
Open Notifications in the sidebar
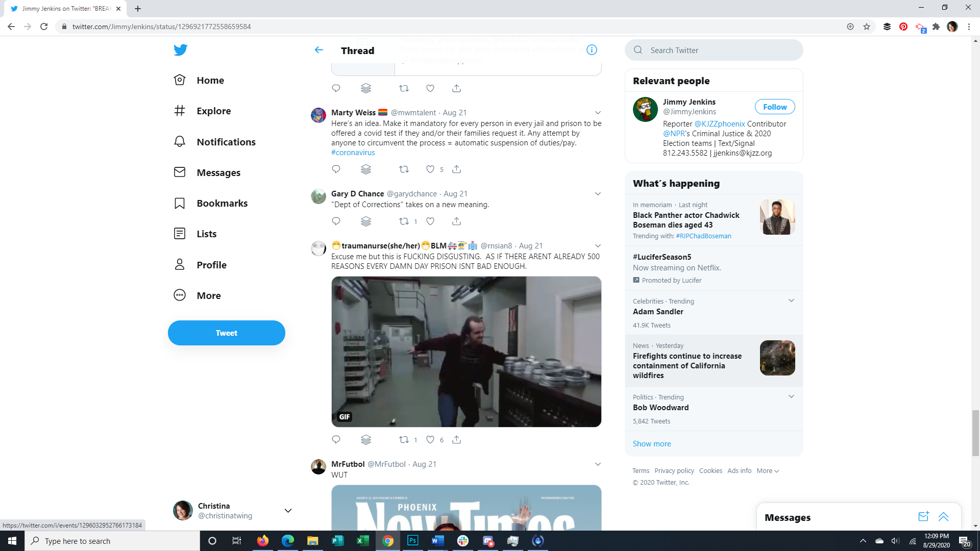[226, 142]
